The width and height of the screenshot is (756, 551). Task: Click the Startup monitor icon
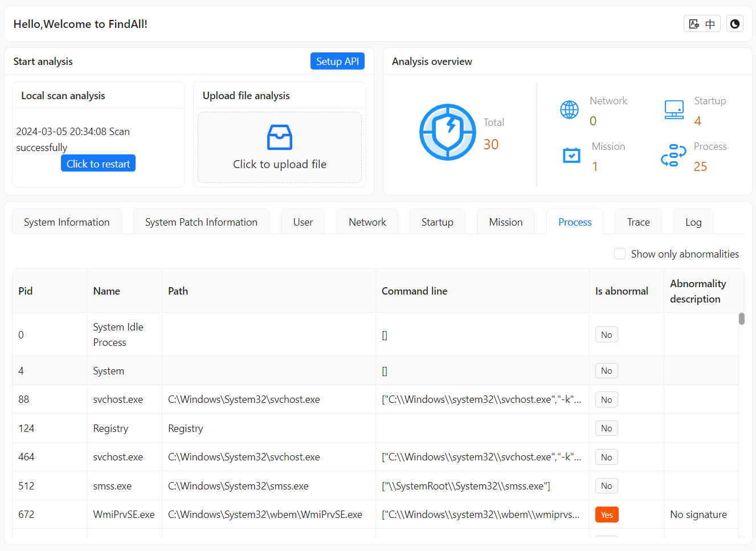point(674,109)
